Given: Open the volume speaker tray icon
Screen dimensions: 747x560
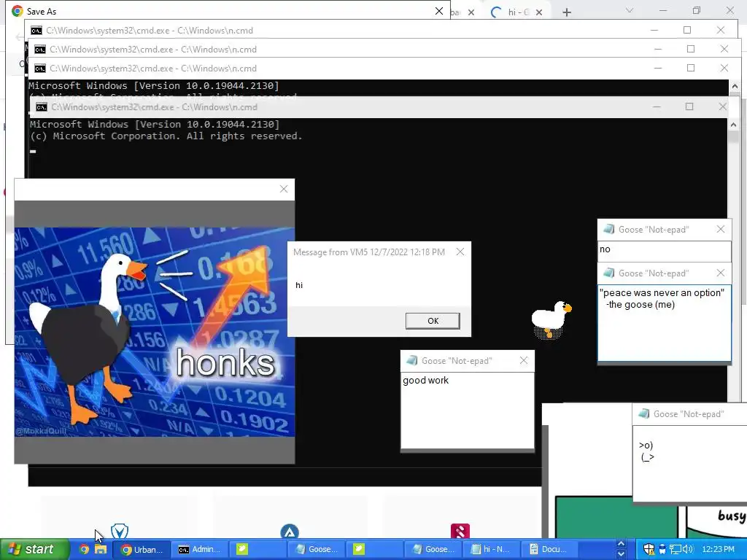Looking at the screenshot, I should coord(687,549).
